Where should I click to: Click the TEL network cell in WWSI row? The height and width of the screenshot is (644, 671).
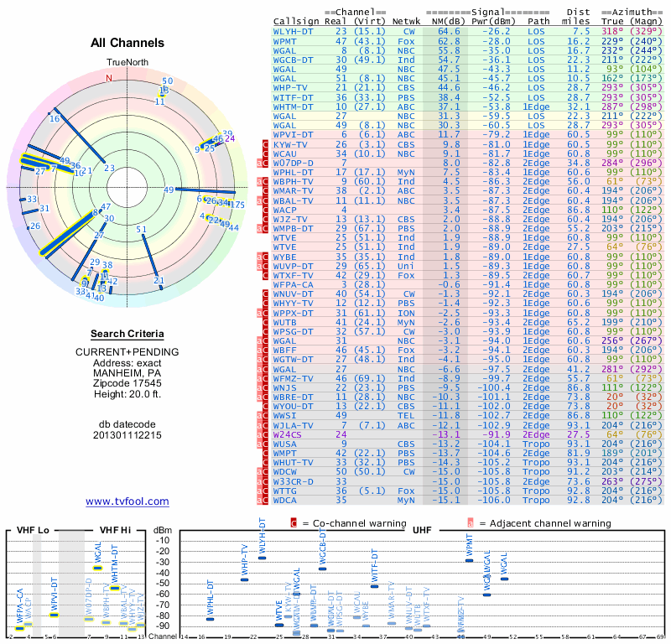tap(406, 416)
